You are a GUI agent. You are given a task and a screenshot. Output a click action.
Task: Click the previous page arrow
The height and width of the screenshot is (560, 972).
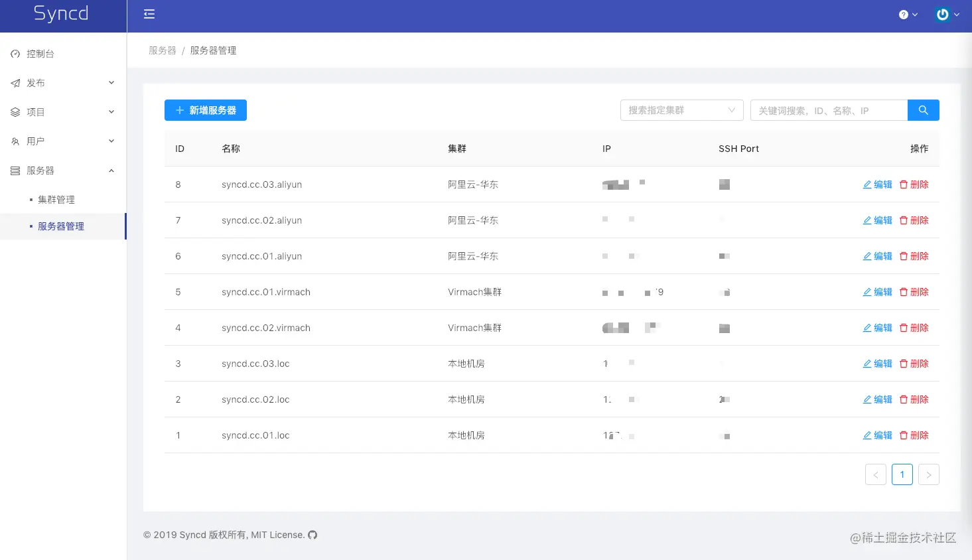pyautogui.click(x=876, y=474)
